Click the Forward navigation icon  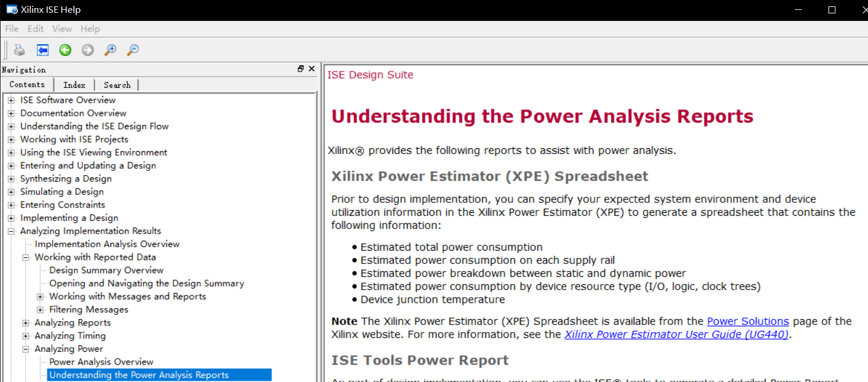(x=87, y=50)
